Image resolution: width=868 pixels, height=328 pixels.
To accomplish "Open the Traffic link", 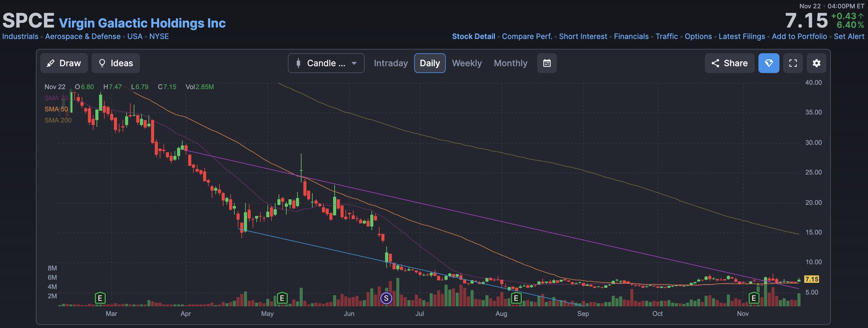I will pos(666,37).
